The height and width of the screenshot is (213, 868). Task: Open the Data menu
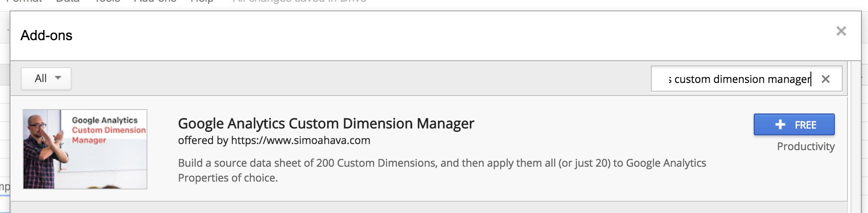point(68,1)
